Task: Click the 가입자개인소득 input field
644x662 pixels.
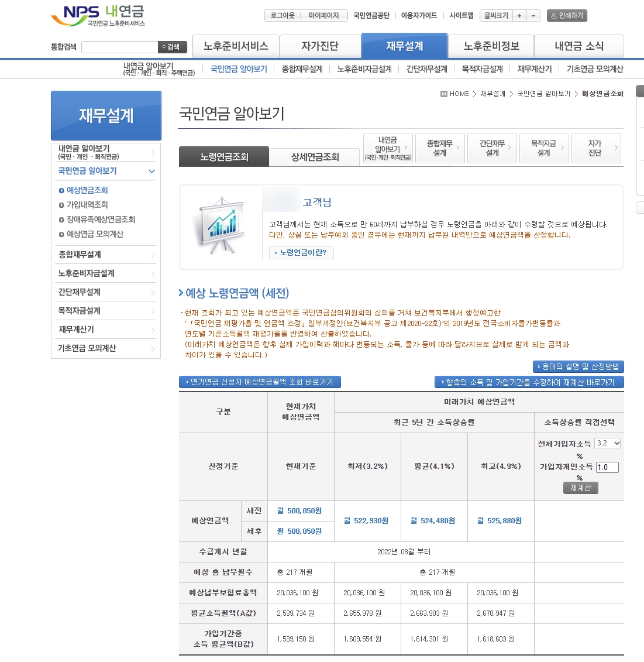Action: pos(606,467)
